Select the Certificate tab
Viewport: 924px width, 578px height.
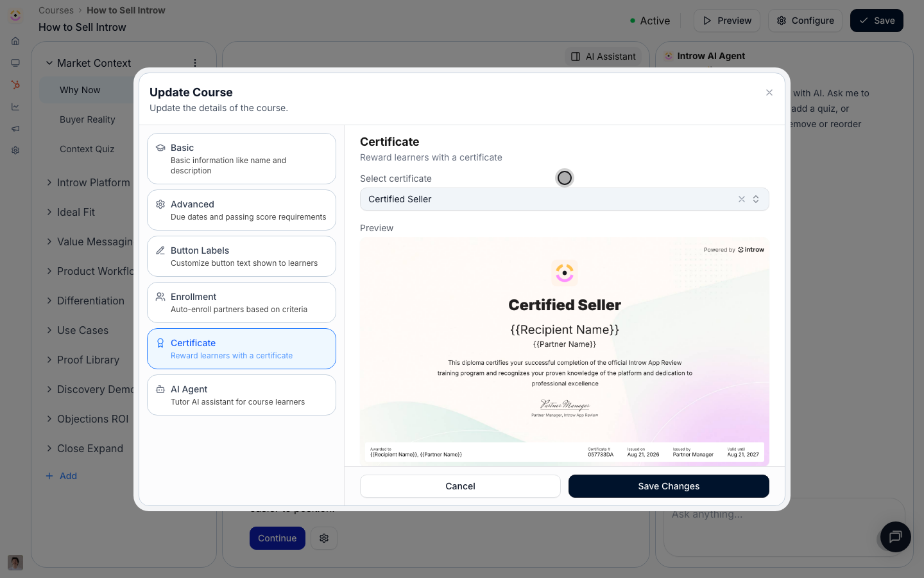click(x=241, y=349)
